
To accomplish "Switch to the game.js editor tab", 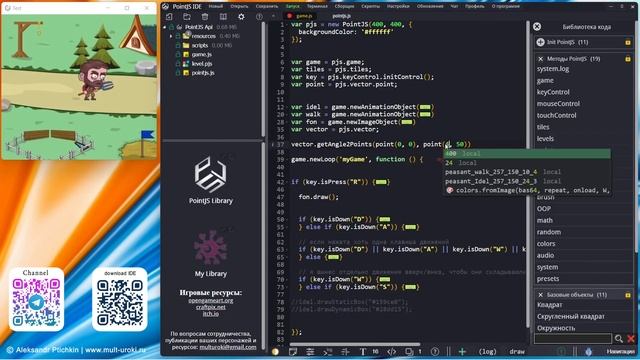I will 300,16.
